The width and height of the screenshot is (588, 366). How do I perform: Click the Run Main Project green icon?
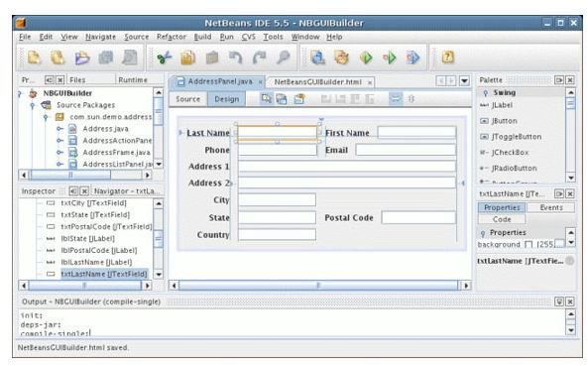366,58
